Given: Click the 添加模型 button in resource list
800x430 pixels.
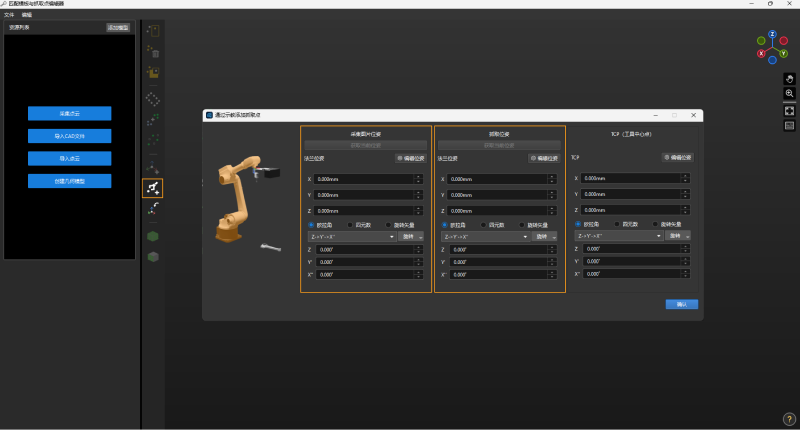Looking at the screenshot, I should [x=118, y=28].
